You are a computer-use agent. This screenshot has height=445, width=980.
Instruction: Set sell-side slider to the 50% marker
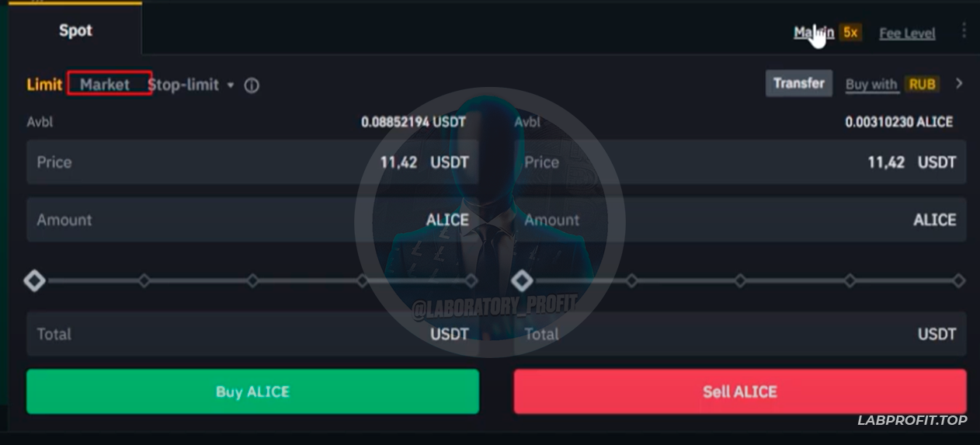click(x=740, y=280)
